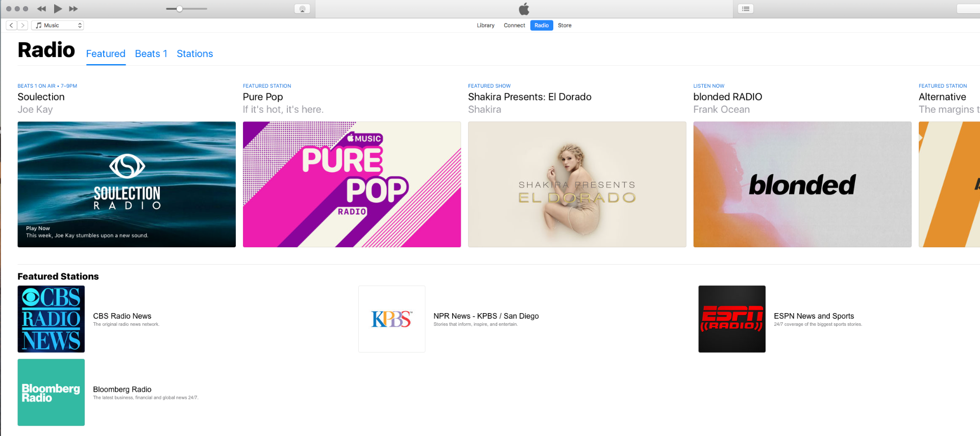Click the Pure Pop station title

(263, 97)
